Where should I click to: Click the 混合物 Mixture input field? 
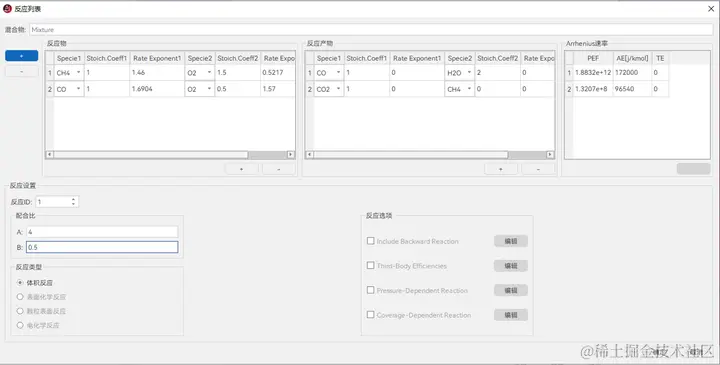[371, 29]
